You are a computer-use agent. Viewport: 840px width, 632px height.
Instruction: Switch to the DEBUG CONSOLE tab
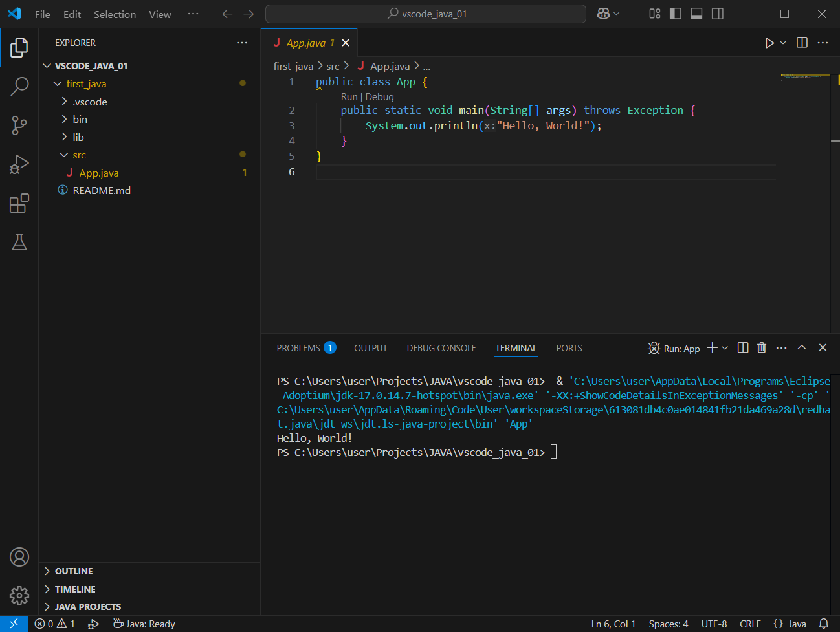[441, 348]
